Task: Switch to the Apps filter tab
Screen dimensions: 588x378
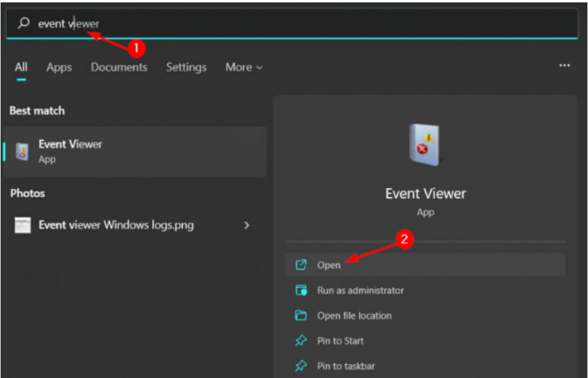Action: coord(59,68)
